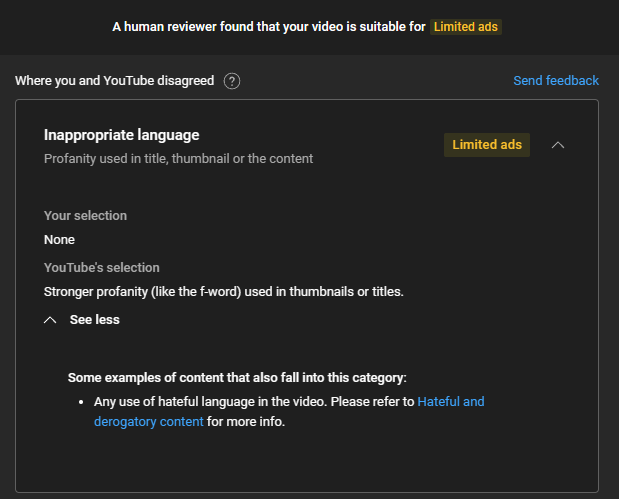Click the 'A human reviewer found' banner text
Viewport: 619px width, 499px height.
click(269, 27)
